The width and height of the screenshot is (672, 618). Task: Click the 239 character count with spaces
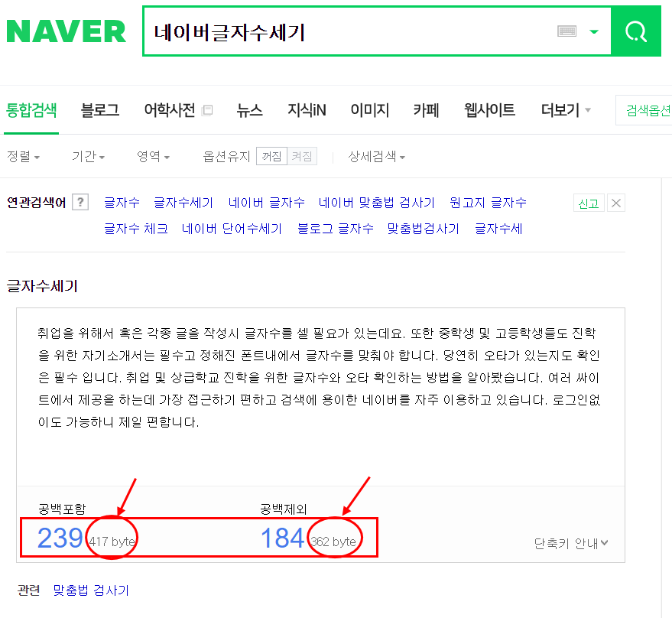(x=60, y=538)
